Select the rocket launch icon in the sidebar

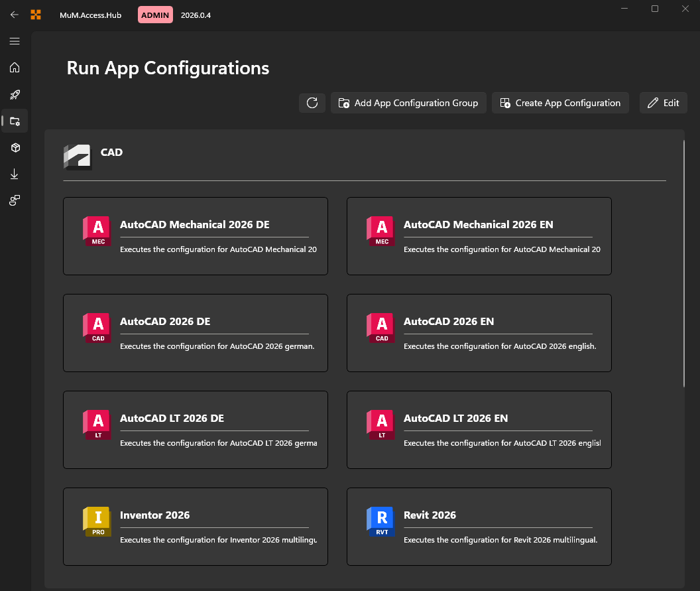[x=14, y=94]
